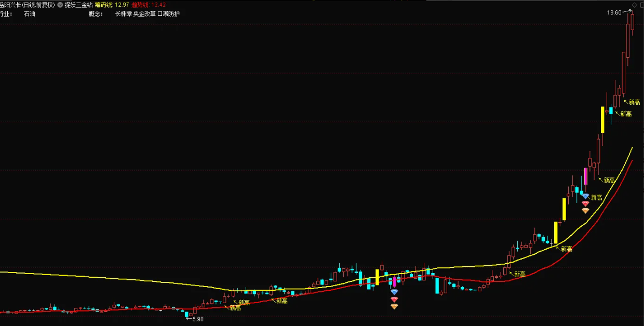Select the tallest yellow candle bar
Screen dimensions: 644x326
602,120
